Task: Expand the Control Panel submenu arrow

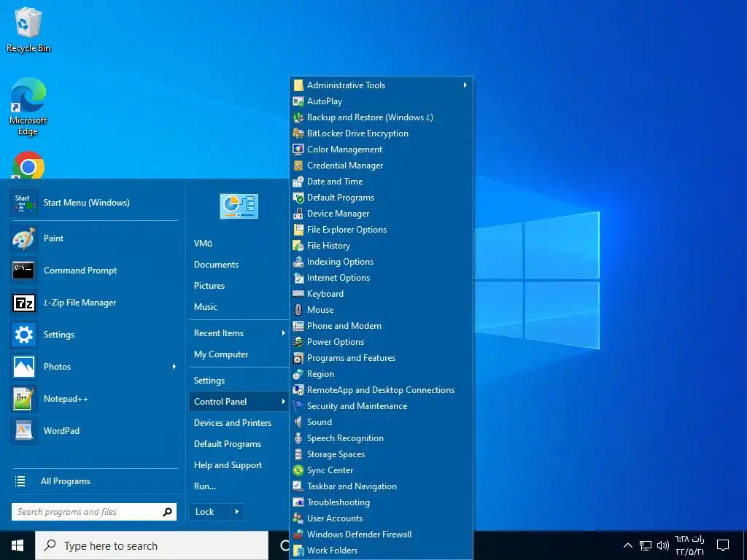Action: pos(284,402)
